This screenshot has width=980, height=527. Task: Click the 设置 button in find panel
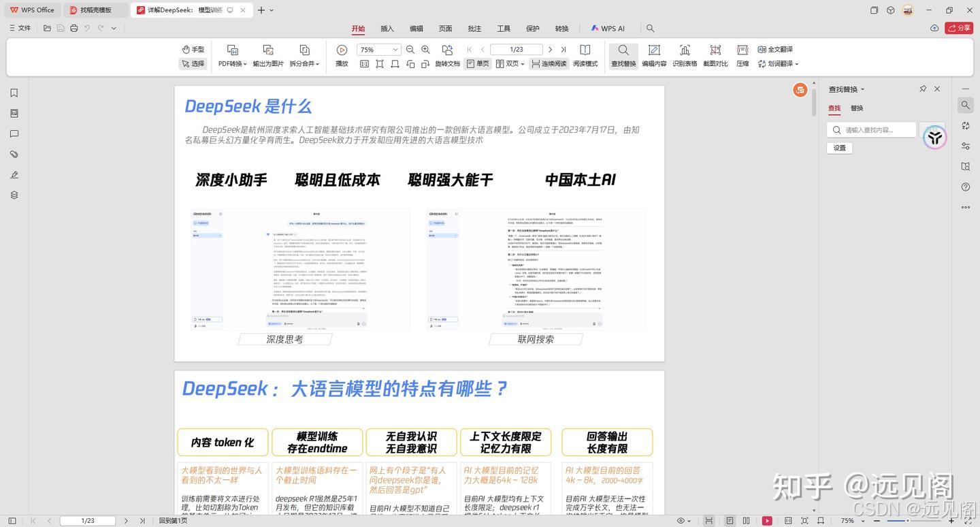tap(840, 148)
